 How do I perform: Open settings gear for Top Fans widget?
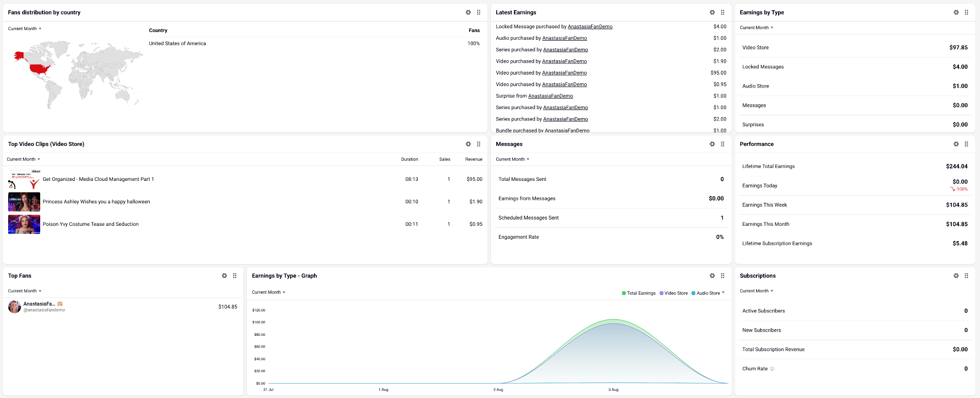click(224, 276)
